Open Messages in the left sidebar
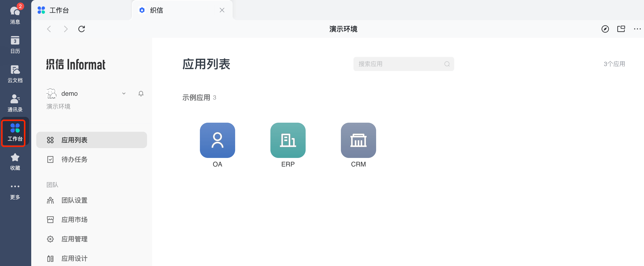Screen dimensions: 644x266 15,14
